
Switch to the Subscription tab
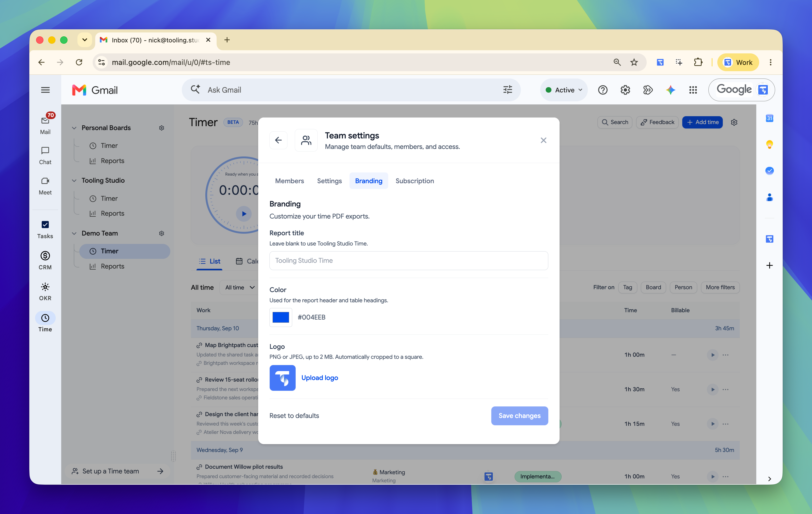pyautogui.click(x=415, y=181)
